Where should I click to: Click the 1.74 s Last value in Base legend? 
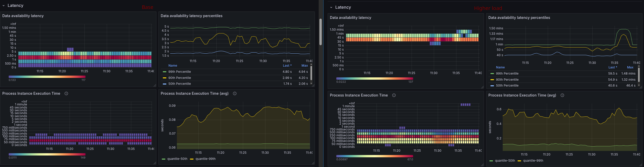coord(287,84)
